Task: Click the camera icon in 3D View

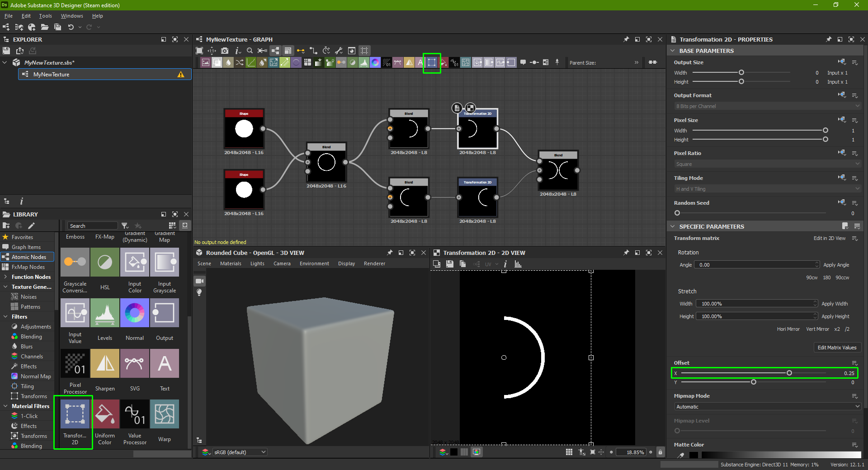Action: coord(199,281)
